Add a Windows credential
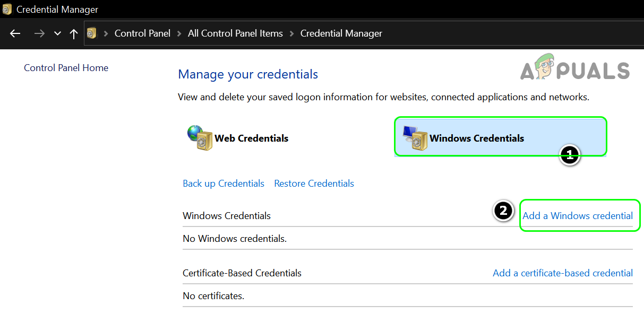 (578, 216)
